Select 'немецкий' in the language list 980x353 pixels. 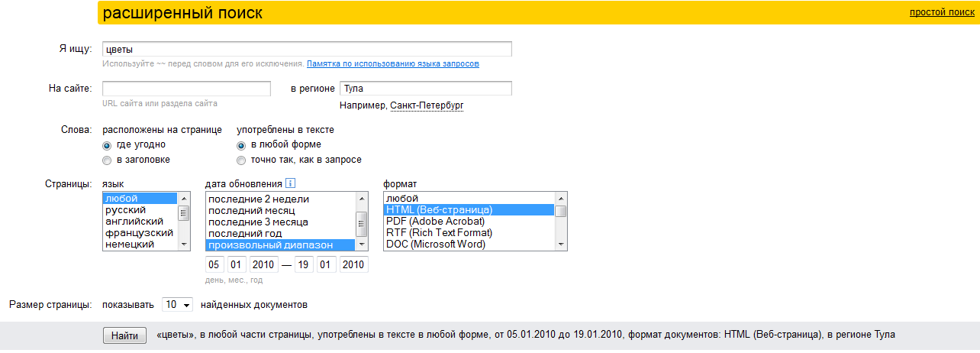pyautogui.click(x=140, y=245)
